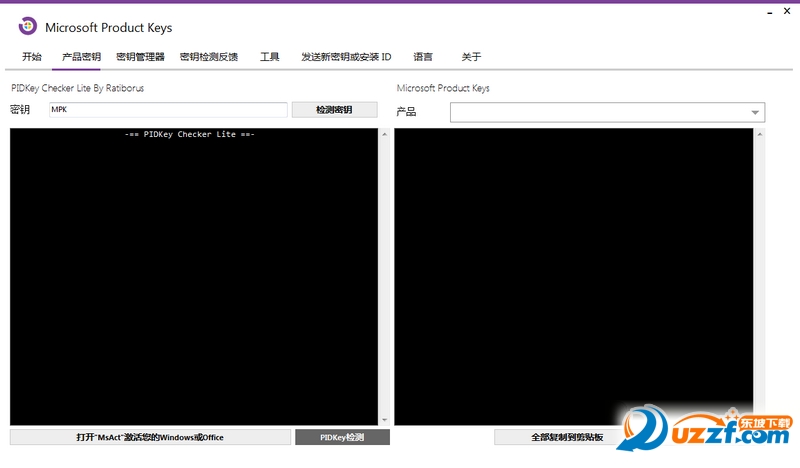
Task: Click the left console scrollbar down arrow
Action: tap(385, 420)
